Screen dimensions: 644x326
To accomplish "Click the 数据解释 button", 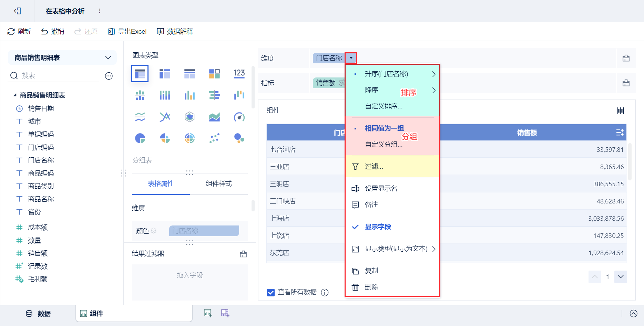I will 175,32.
